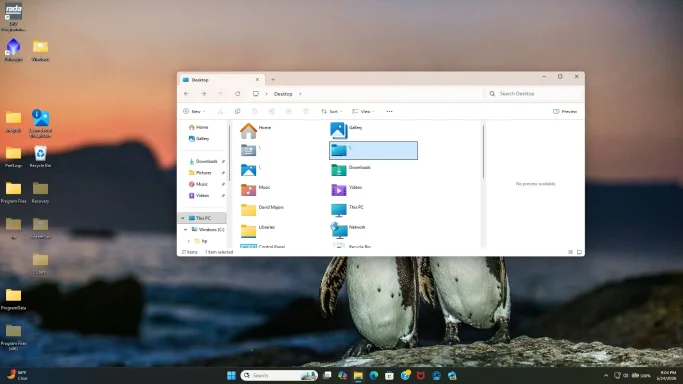Click the Share icon in toolbar

click(x=289, y=111)
